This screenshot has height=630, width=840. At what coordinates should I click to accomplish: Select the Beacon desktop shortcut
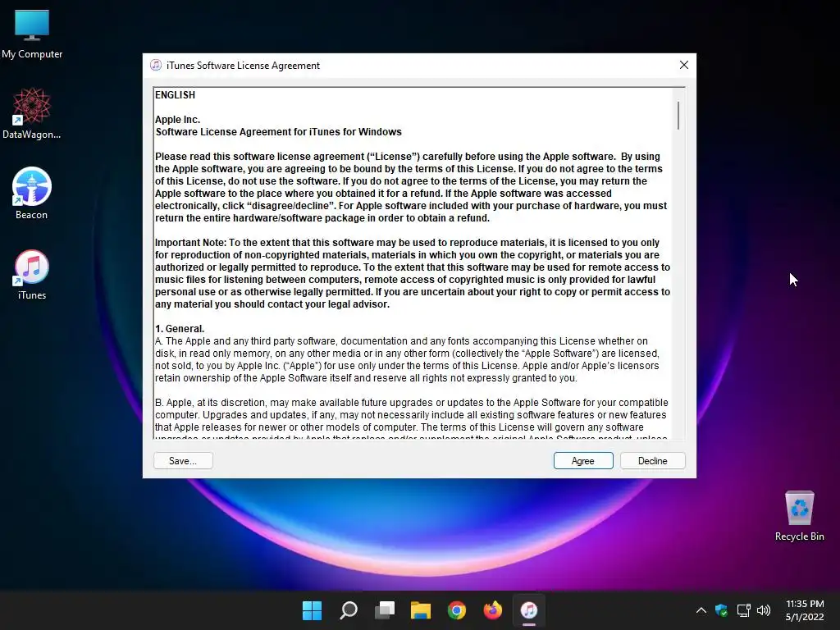[x=32, y=194]
